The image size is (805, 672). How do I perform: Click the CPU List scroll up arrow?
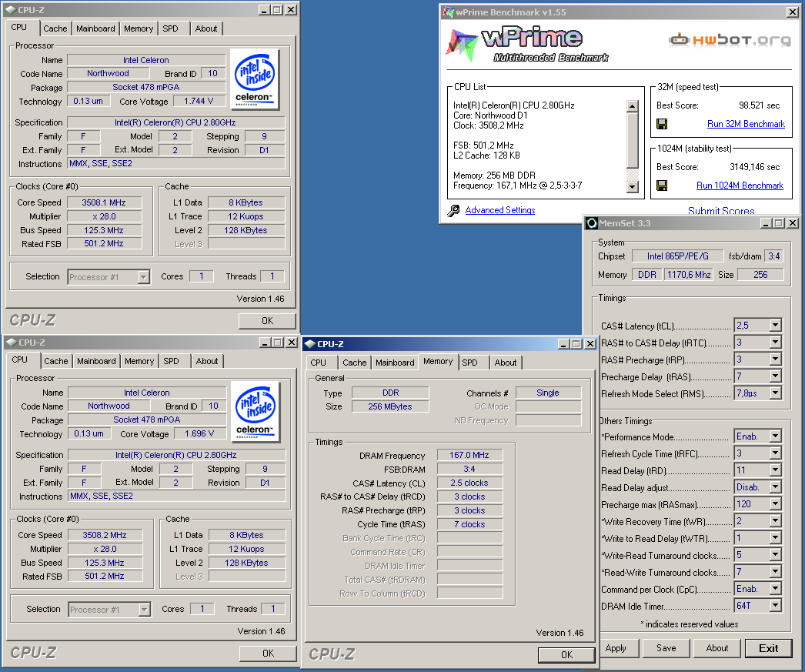coord(633,106)
